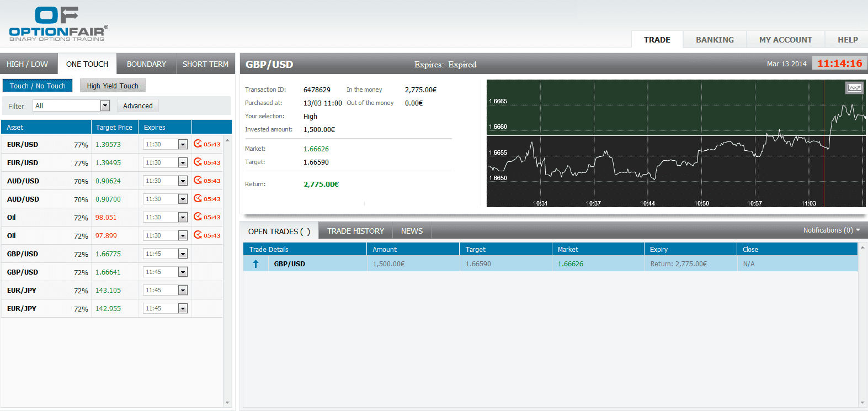This screenshot has height=416, width=868.
Task: Click the blue up arrow in GBP/USD trade
Action: point(255,264)
